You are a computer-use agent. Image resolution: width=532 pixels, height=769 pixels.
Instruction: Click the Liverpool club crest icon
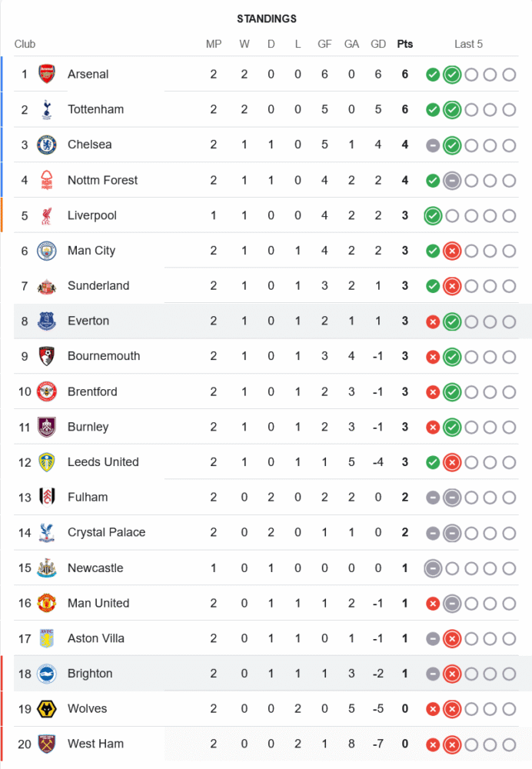tap(47, 215)
